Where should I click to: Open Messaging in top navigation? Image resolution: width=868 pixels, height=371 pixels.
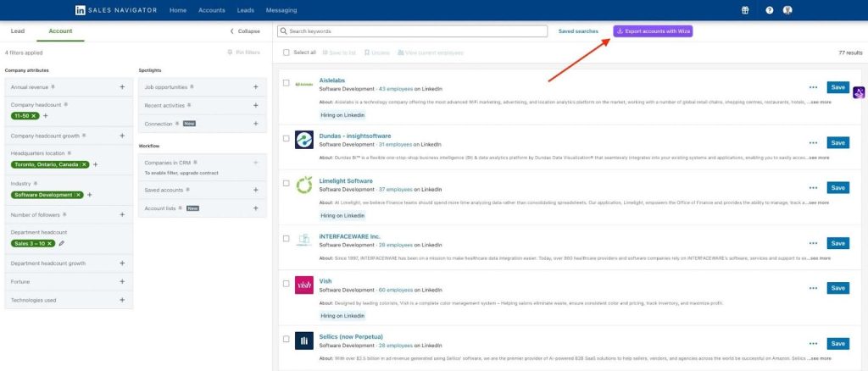[281, 10]
